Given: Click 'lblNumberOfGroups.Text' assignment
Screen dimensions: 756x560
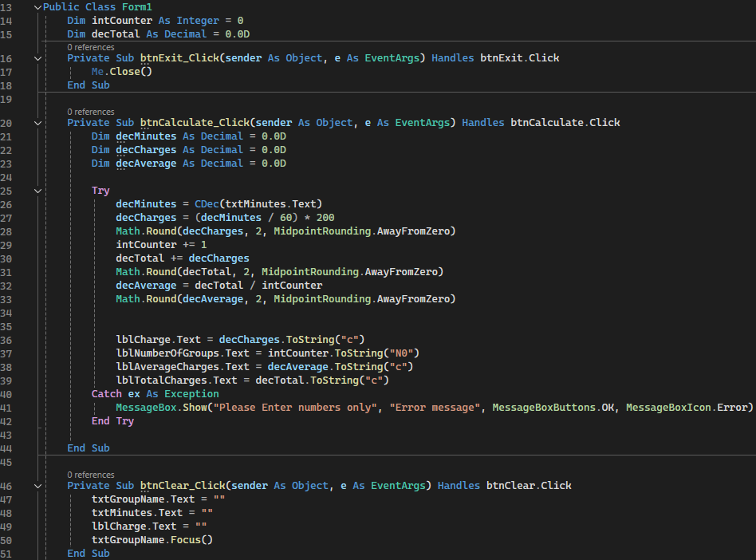Looking at the screenshot, I should pos(268,353).
